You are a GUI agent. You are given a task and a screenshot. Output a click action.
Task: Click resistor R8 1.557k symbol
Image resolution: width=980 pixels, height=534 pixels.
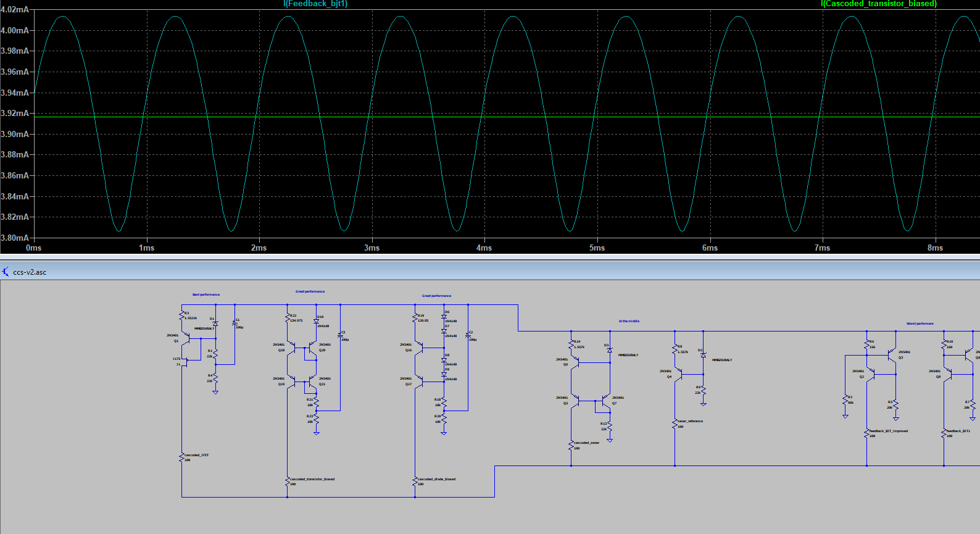pos(675,349)
